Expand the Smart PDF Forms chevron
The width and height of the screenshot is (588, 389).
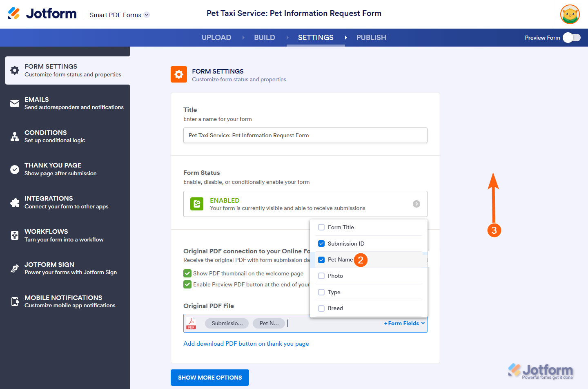pos(146,14)
